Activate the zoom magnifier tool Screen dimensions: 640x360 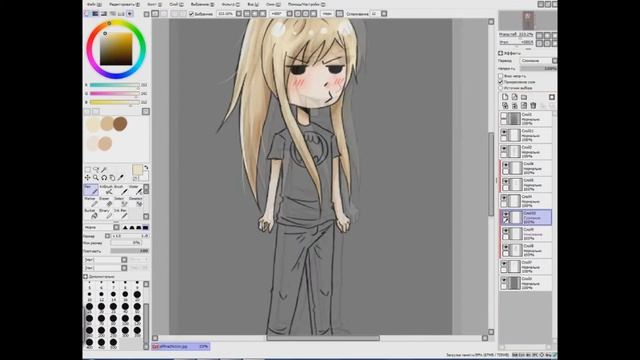(x=96, y=178)
